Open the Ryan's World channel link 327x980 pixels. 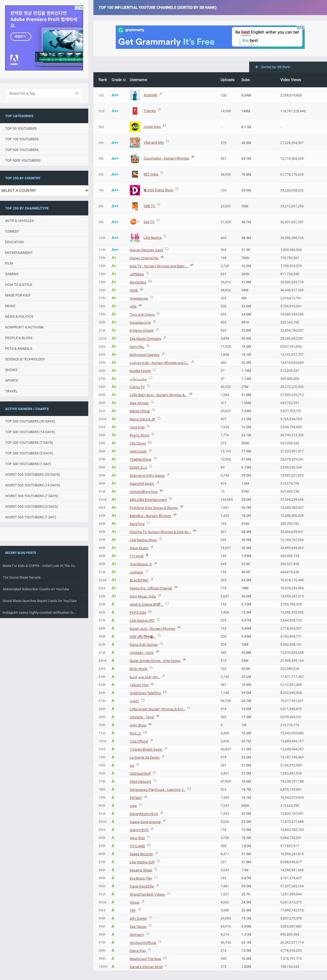[139, 435]
